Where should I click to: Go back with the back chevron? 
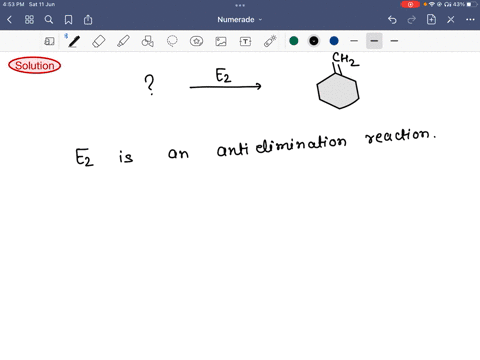(x=9, y=20)
